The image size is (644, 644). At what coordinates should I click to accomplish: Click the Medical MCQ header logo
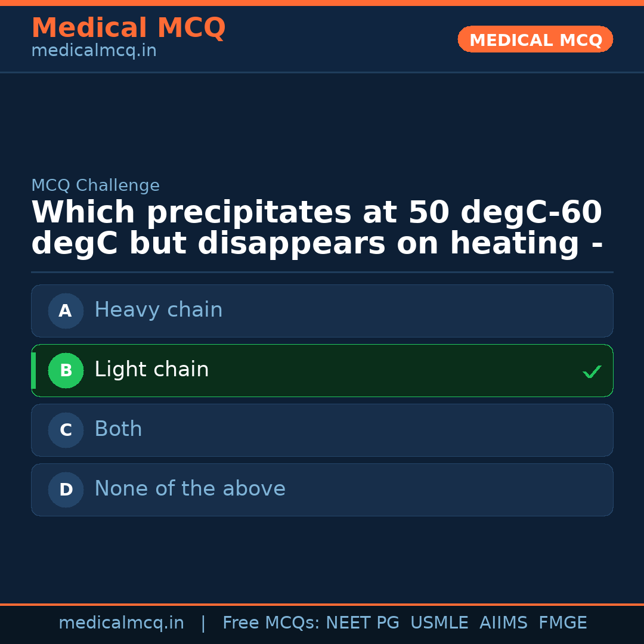click(128, 28)
